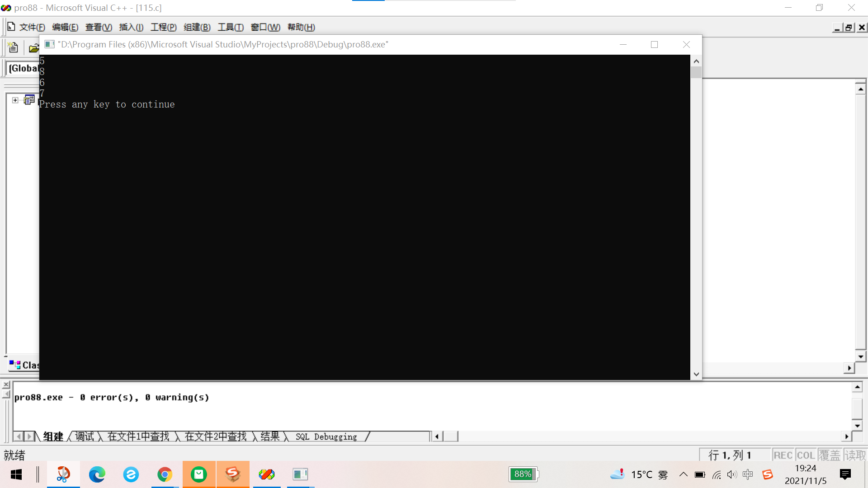Toggle the 中 input language indicator
Image resolution: width=868 pixels, height=488 pixels.
point(748,474)
